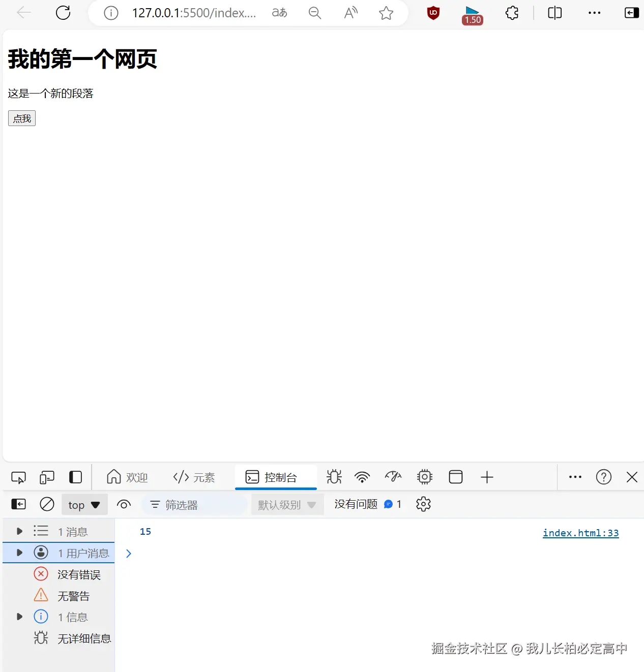Open the zoom out magnifier icon
644x672 pixels.
[x=315, y=13]
